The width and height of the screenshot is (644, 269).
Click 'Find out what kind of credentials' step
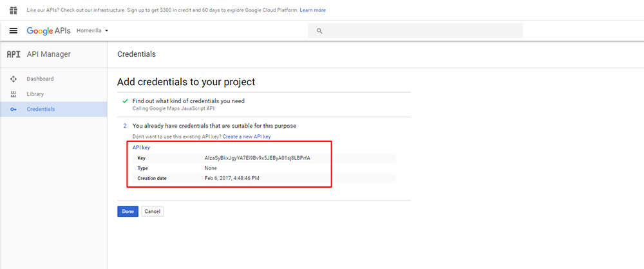[x=189, y=101]
